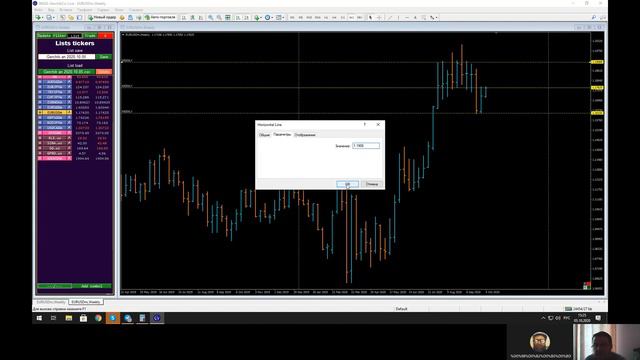Screen dimensions: 640x360
Task: Open Chrome from the taskbar
Action: click(98, 318)
